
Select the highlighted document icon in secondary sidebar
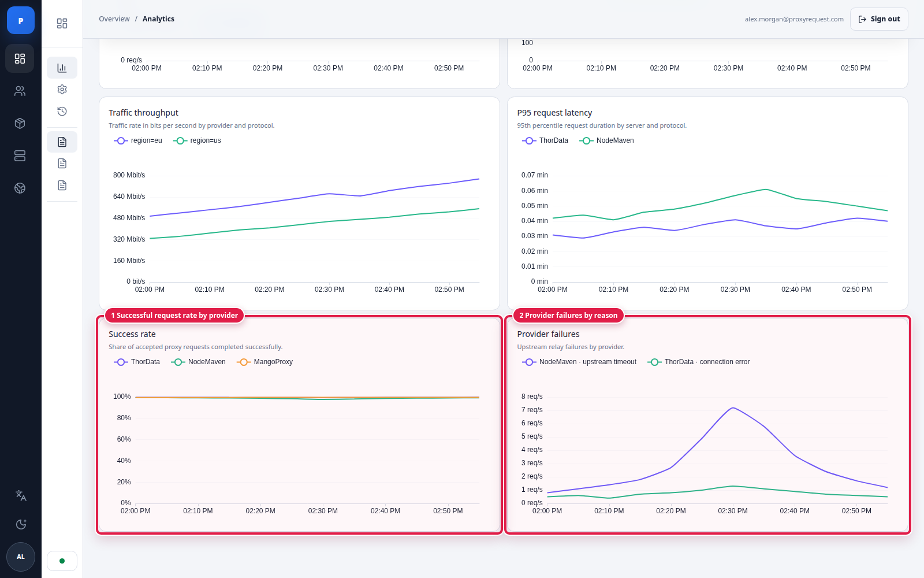(62, 142)
